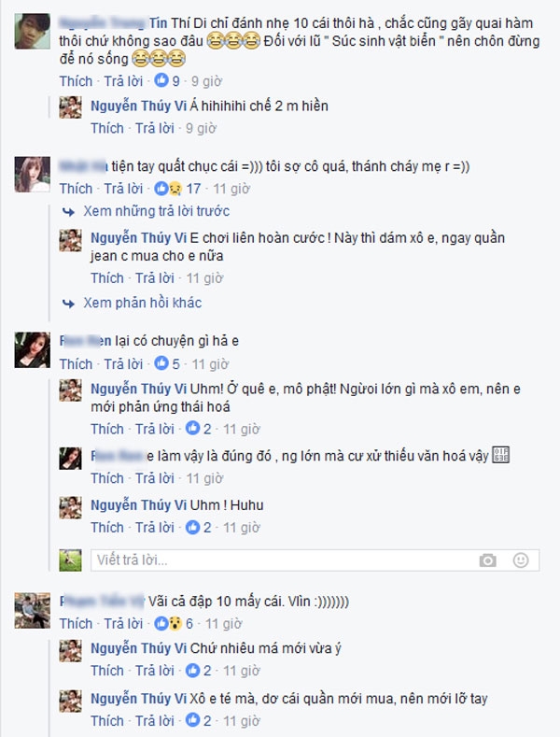Click the like reaction icon showing 9
The image size is (560, 737).
click(x=161, y=81)
